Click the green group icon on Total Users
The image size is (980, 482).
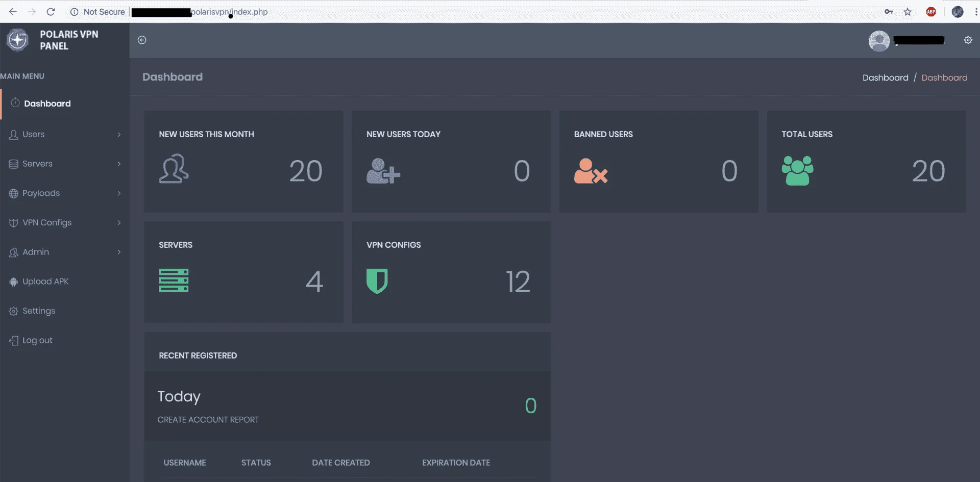[x=797, y=171]
